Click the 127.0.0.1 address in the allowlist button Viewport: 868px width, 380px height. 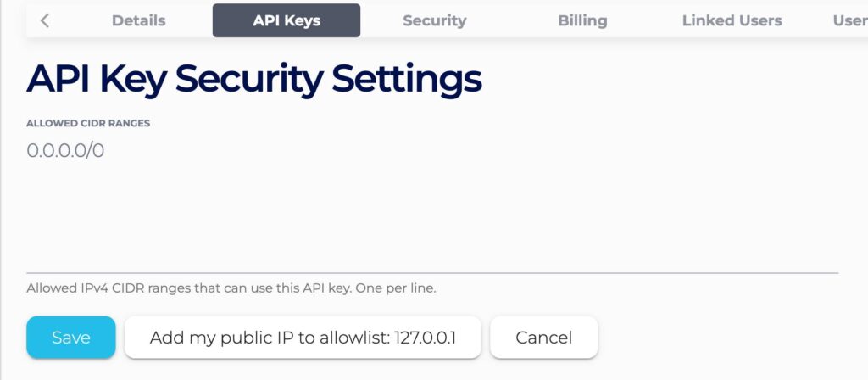coord(426,338)
